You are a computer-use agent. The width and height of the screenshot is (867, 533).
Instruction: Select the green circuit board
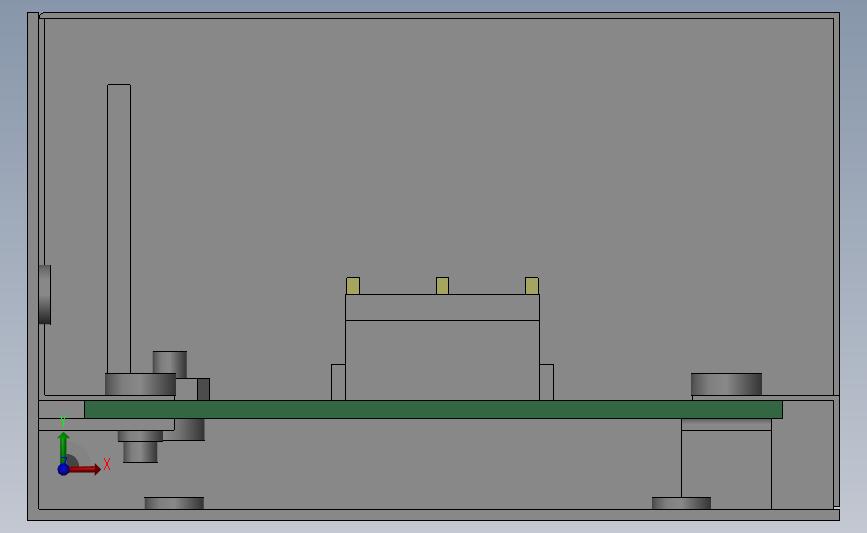433,410
